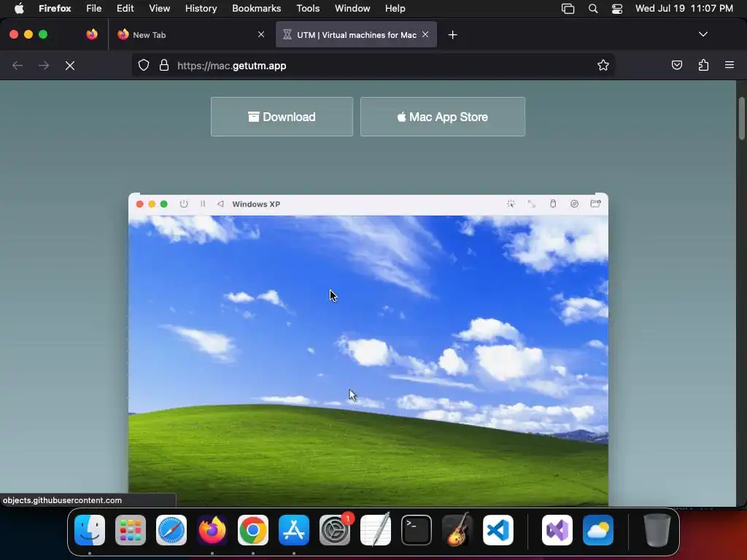Click the window mirroring menu bar icon

pos(568,9)
